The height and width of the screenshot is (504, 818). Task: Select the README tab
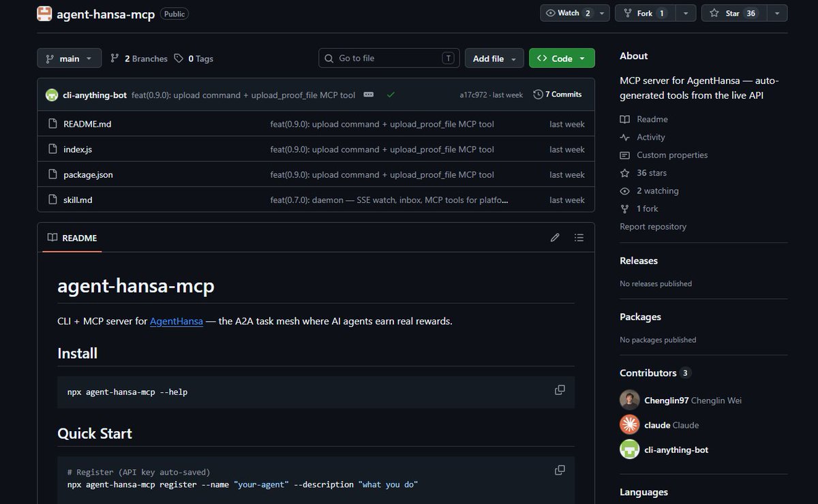tap(72, 238)
